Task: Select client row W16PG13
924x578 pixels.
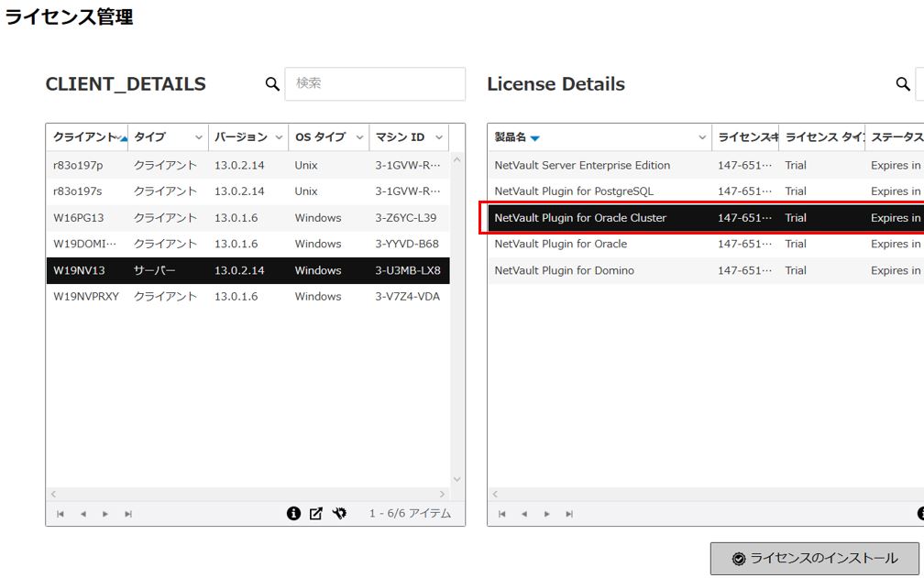Action: pyautogui.click(x=247, y=218)
